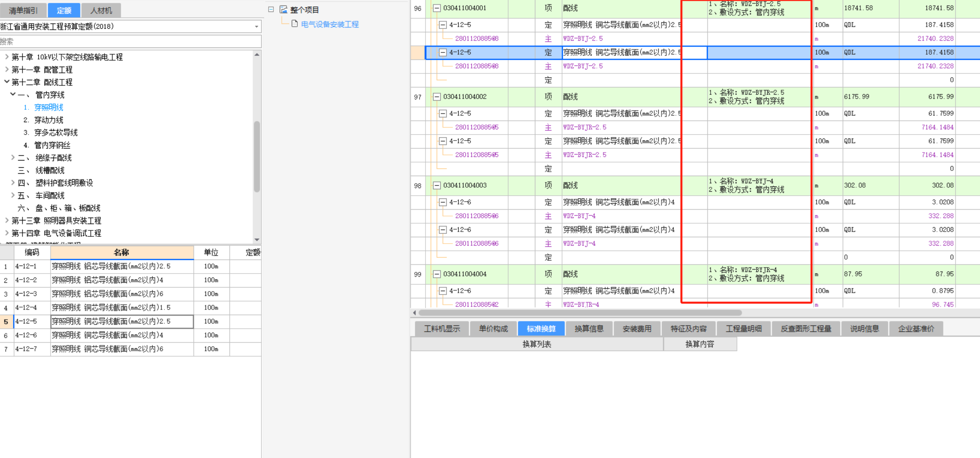Open the 人材机 tab
The width and height of the screenshot is (980, 458).
(101, 10)
